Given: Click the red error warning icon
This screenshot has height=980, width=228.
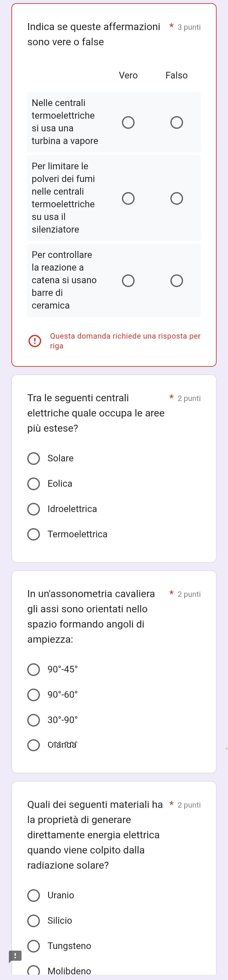Looking at the screenshot, I should 35,341.
